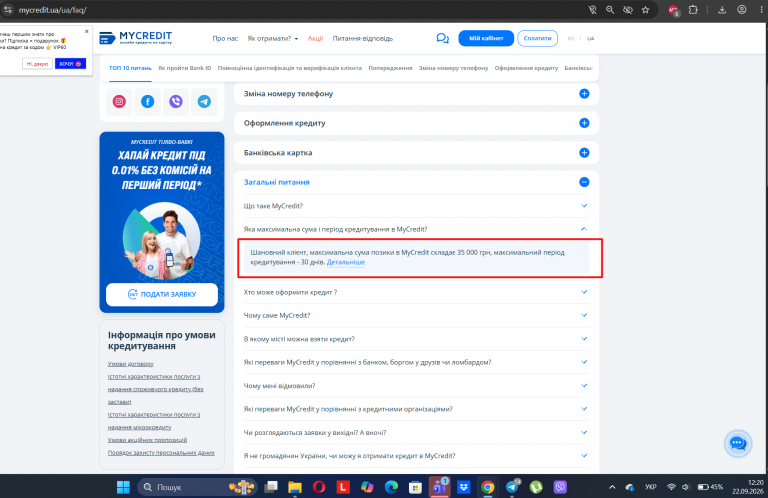Expand 'Чому мені відмовили?' question
The image size is (768, 498).
[416, 386]
